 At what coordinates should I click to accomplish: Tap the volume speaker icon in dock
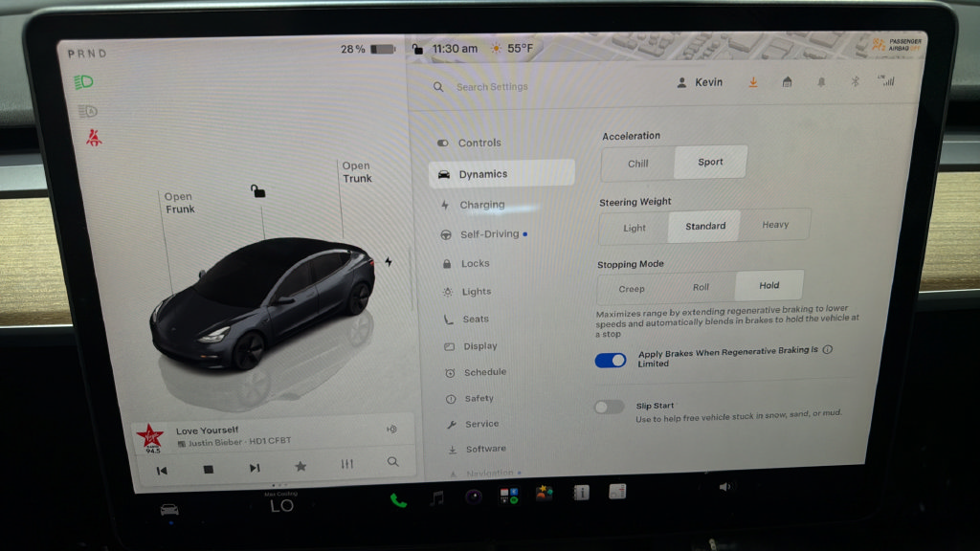click(x=724, y=487)
